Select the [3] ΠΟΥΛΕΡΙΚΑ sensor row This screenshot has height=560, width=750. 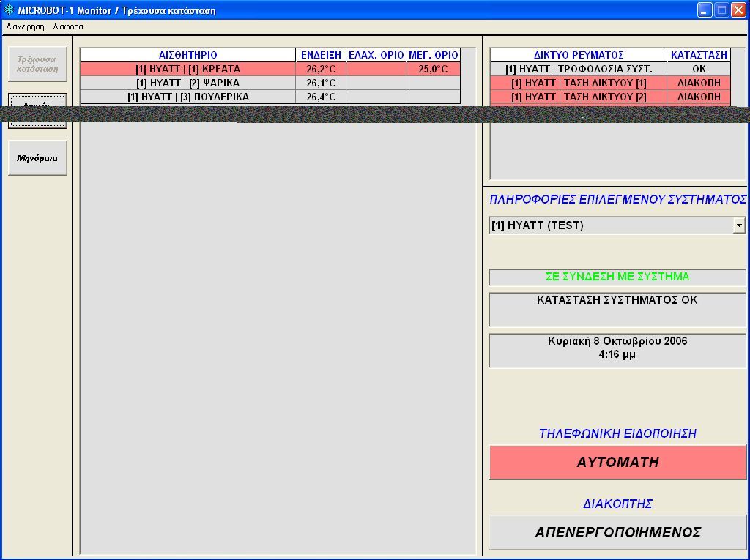[188, 97]
